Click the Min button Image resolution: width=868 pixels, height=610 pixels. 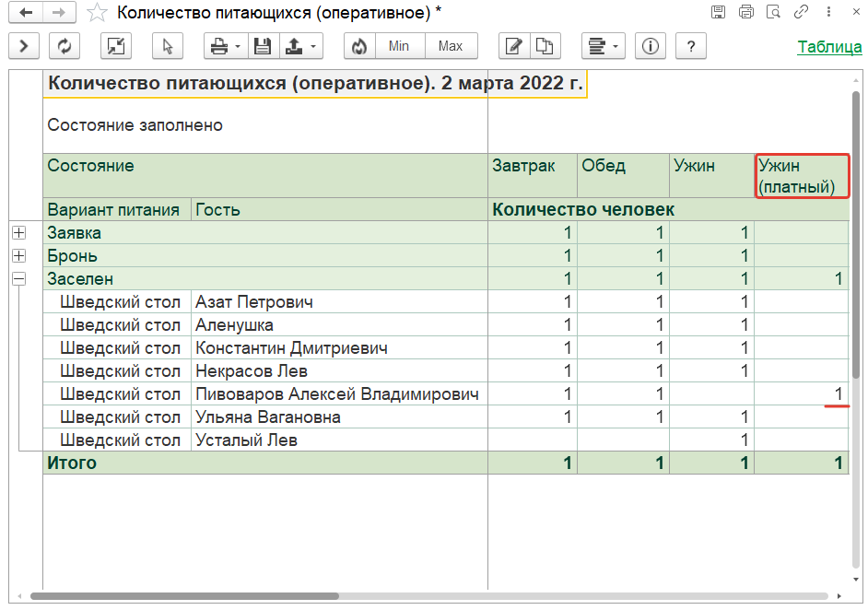click(x=399, y=46)
